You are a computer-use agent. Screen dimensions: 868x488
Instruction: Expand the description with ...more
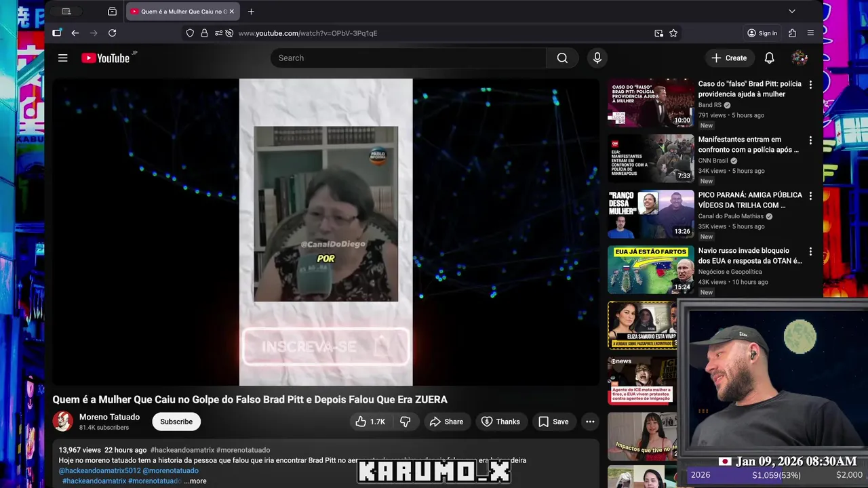[x=195, y=481]
